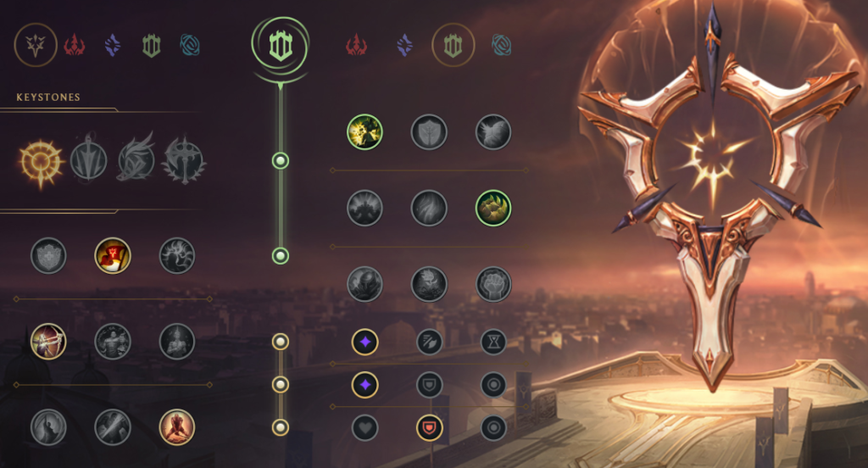This screenshot has width=868, height=468.
Task: Choose the heart health shard
Action: coord(364,427)
